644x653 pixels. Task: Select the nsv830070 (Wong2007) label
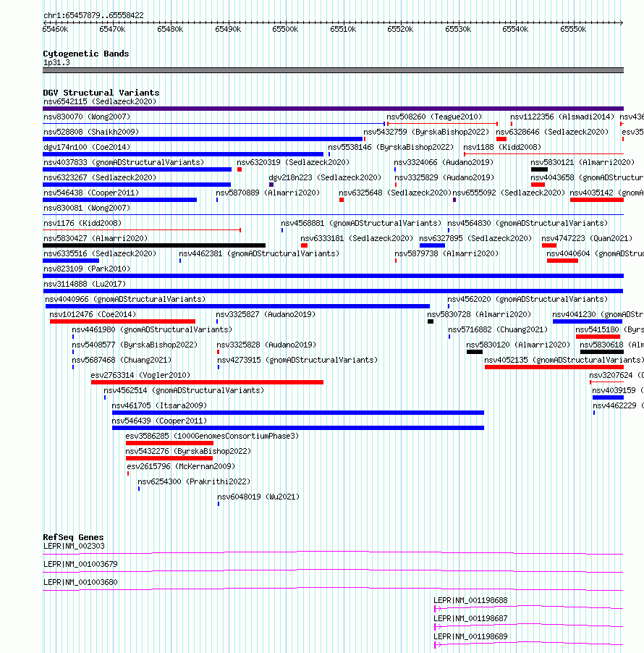[x=87, y=117]
